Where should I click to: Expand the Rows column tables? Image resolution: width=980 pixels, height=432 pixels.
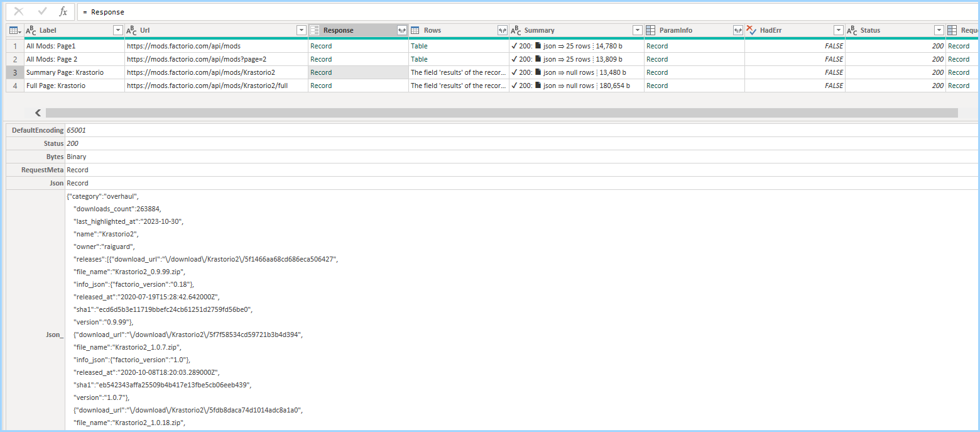pos(502,30)
